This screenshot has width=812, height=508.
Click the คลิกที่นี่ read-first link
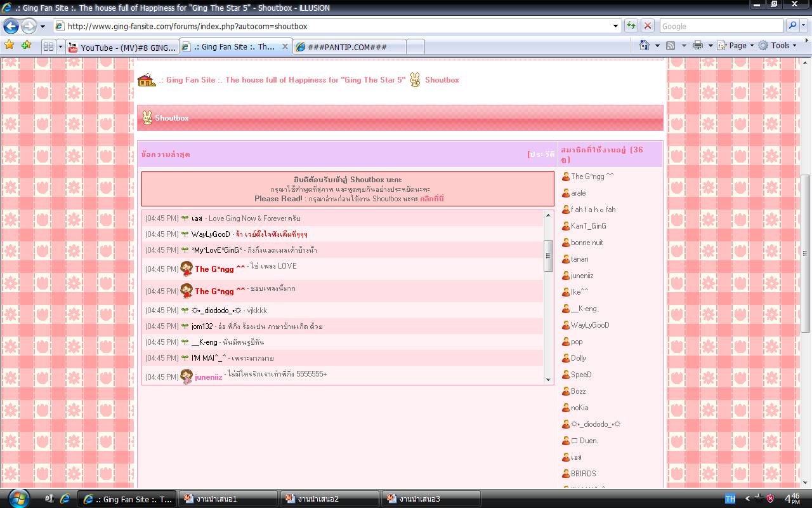(432, 199)
